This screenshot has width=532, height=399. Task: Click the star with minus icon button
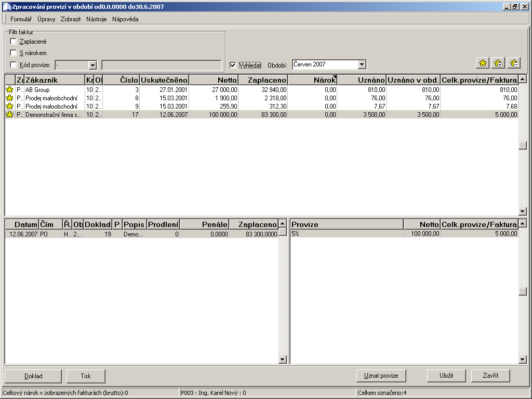[x=514, y=63]
